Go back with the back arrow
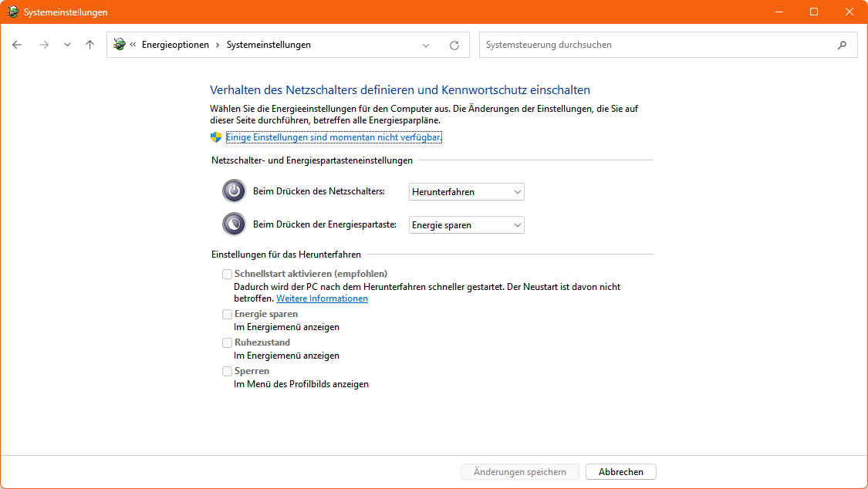Screen dimensions: 868x489 pos(17,45)
